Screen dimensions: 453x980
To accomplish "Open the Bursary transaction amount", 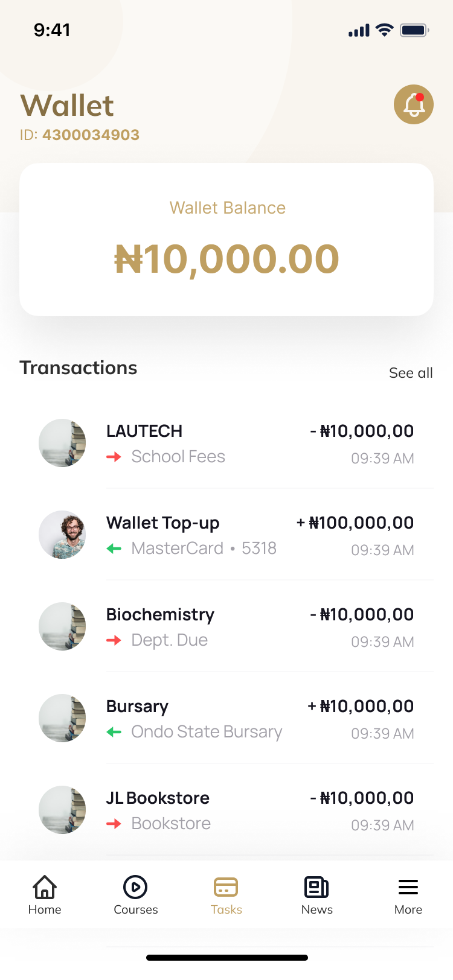I will (x=361, y=706).
